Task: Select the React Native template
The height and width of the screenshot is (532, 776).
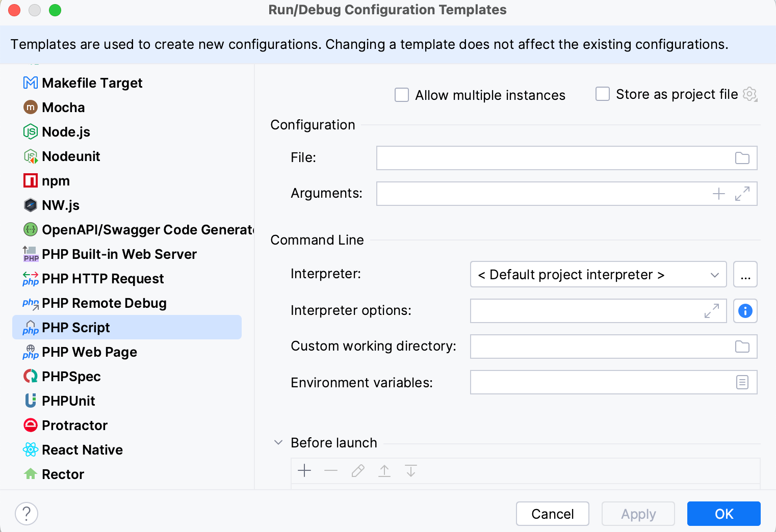Action: pyautogui.click(x=127, y=449)
